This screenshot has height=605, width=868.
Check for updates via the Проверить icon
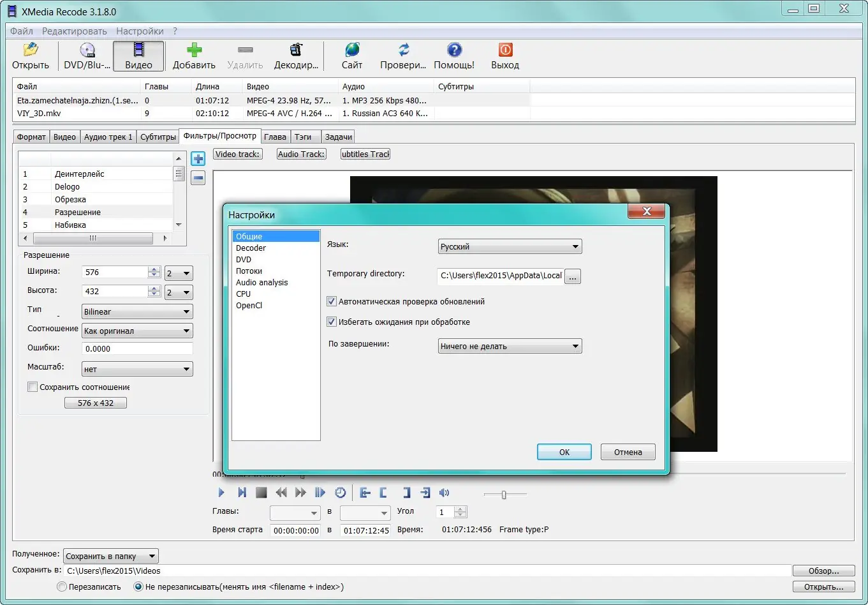403,50
